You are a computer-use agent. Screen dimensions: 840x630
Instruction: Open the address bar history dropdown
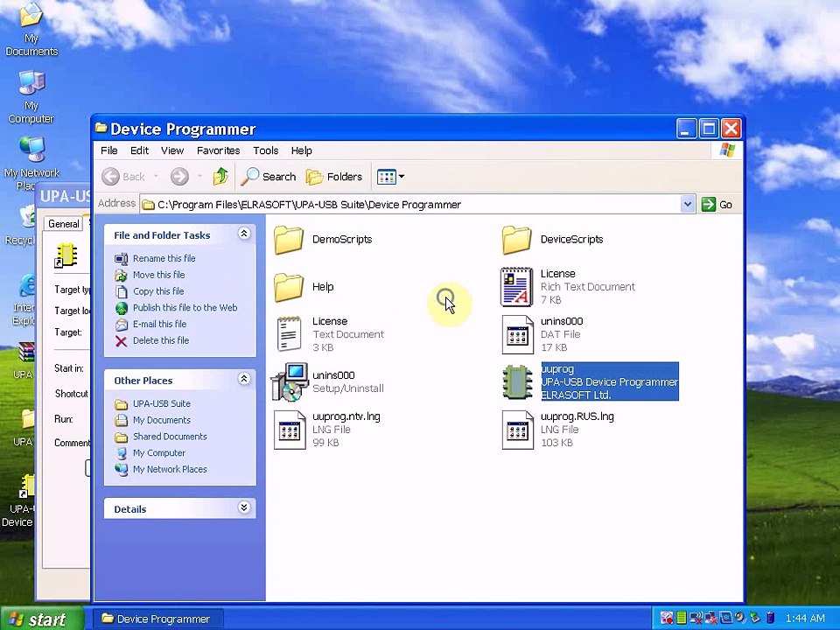[688, 204]
